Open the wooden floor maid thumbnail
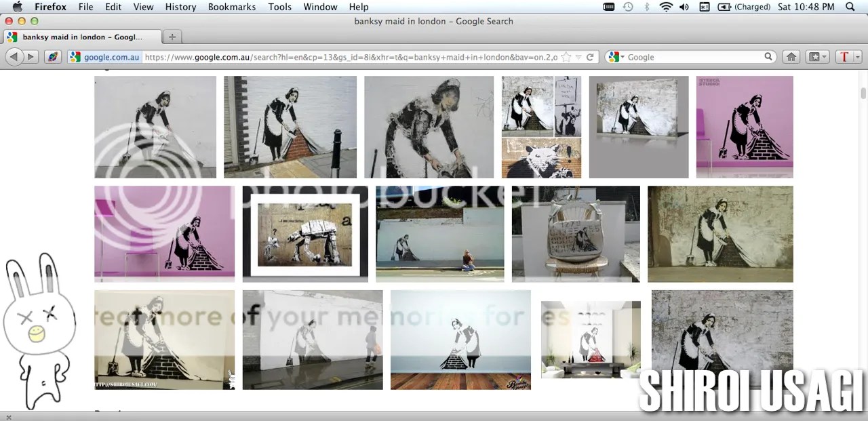 click(x=460, y=340)
